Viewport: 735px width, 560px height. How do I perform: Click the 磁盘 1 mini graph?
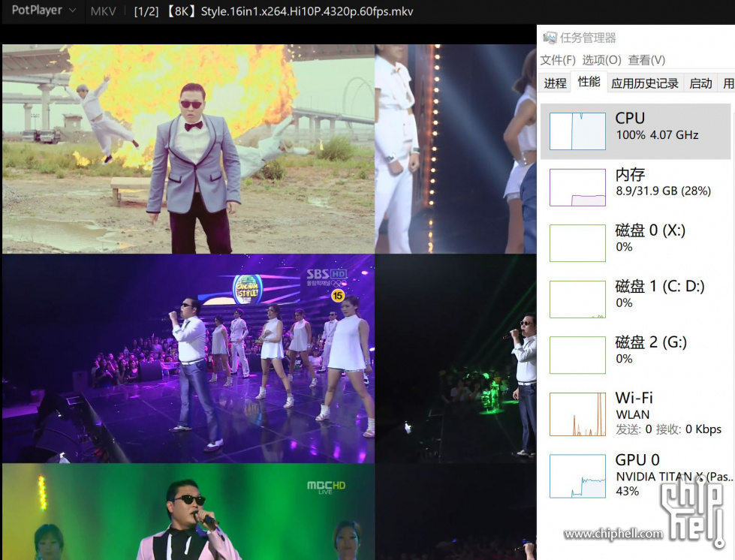577,300
